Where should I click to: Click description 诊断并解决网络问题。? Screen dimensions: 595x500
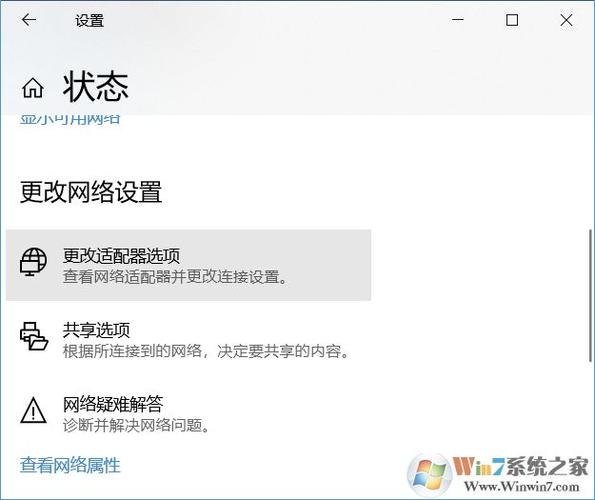click(x=136, y=425)
